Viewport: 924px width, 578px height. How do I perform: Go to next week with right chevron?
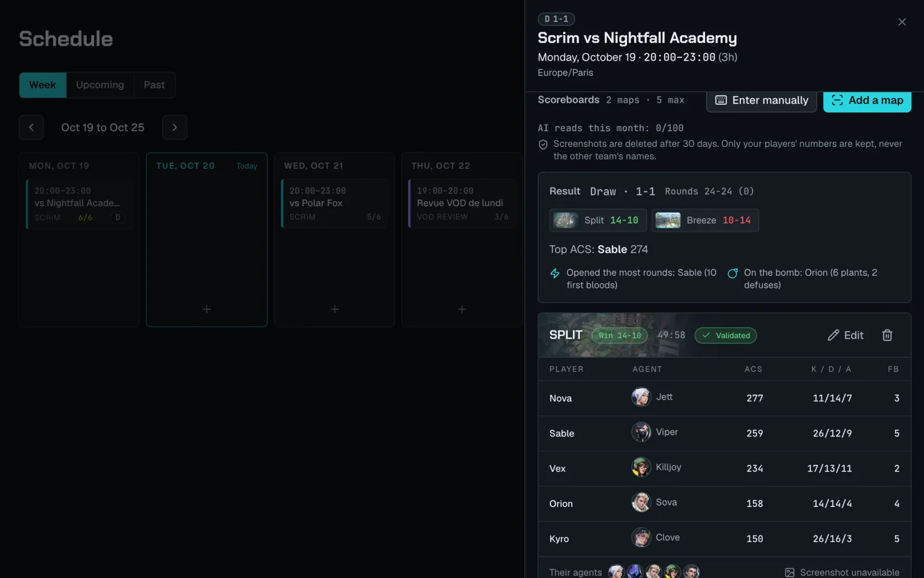pyautogui.click(x=174, y=127)
